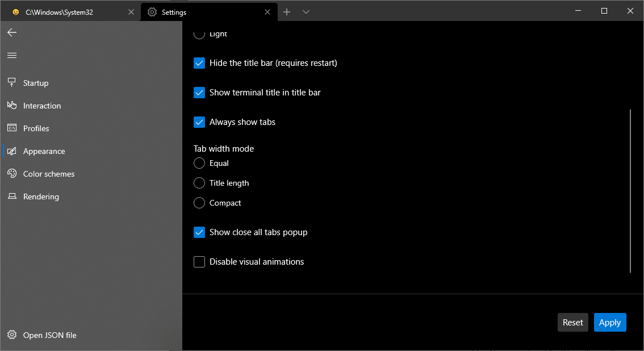This screenshot has width=644, height=351.
Task: Click the Interaction hand icon
Action: click(12, 106)
